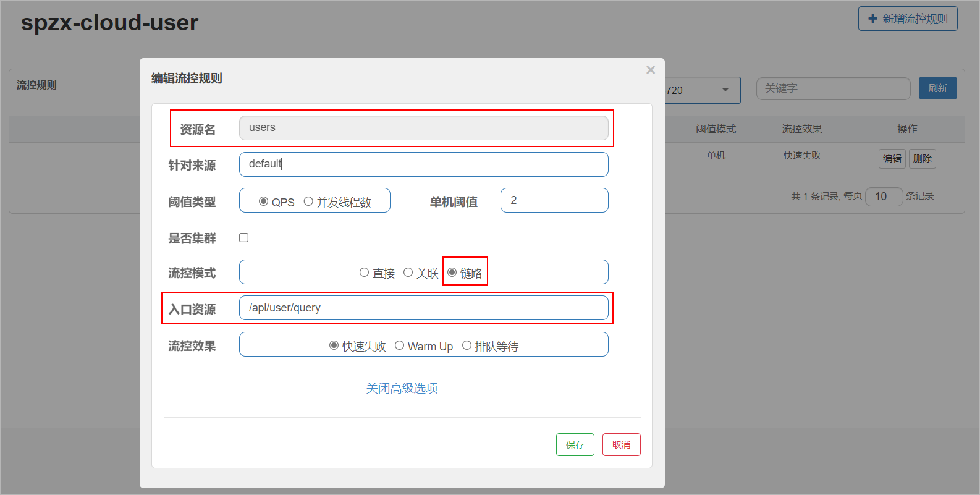The image size is (980, 495).
Task: Click the 新增流控规则 button
Action: click(x=908, y=19)
